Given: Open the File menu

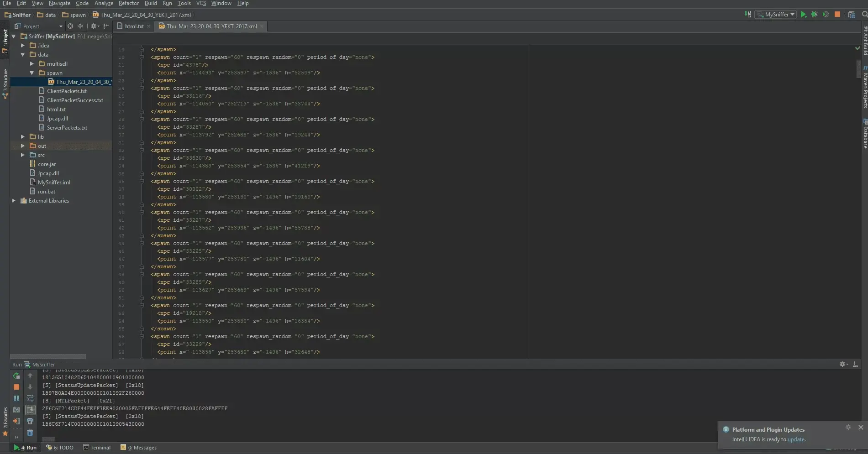Looking at the screenshot, I should pos(7,3).
